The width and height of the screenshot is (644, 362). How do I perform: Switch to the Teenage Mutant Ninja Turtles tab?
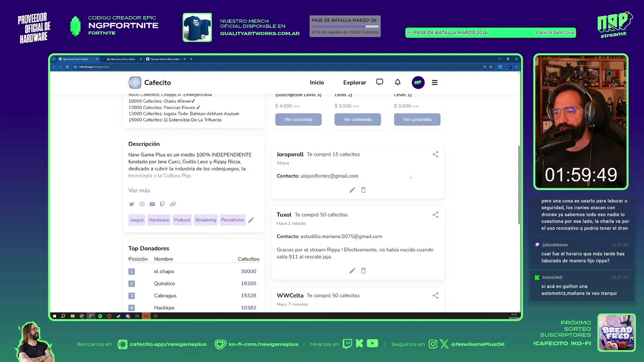tap(165, 59)
